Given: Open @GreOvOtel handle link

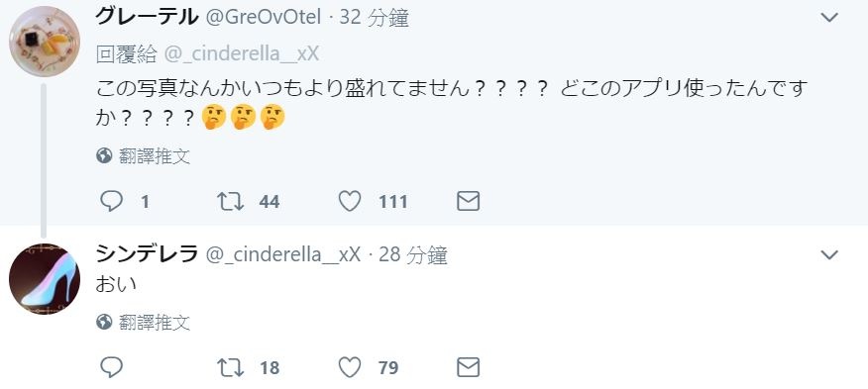Looking at the screenshot, I should tap(263, 18).
